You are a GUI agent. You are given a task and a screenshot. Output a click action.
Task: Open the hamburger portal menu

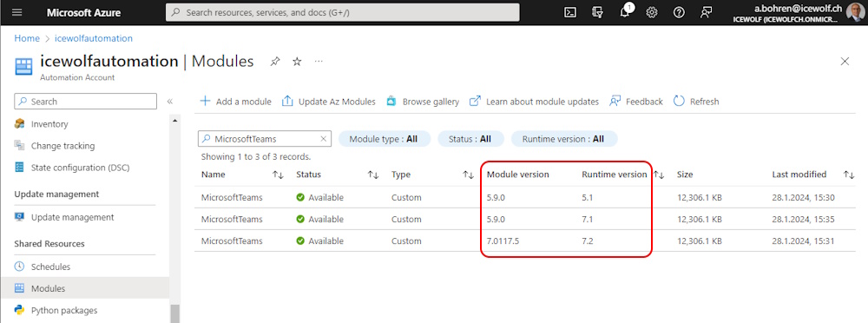[x=17, y=12]
